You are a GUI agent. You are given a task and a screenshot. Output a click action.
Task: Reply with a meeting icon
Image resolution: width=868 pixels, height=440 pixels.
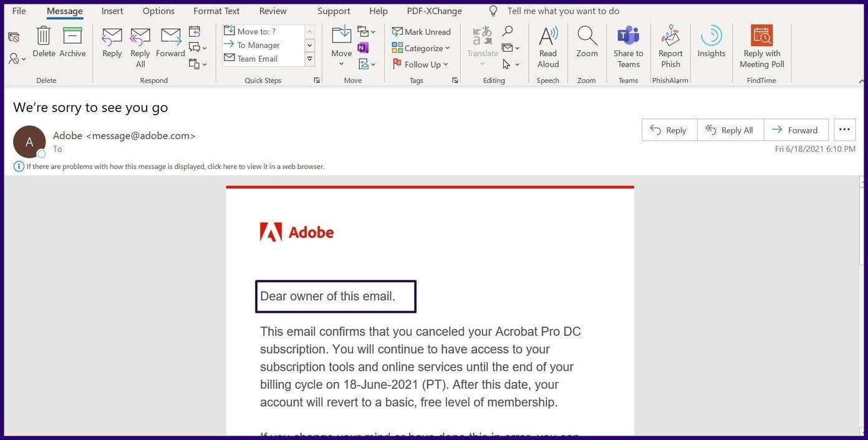click(x=195, y=31)
